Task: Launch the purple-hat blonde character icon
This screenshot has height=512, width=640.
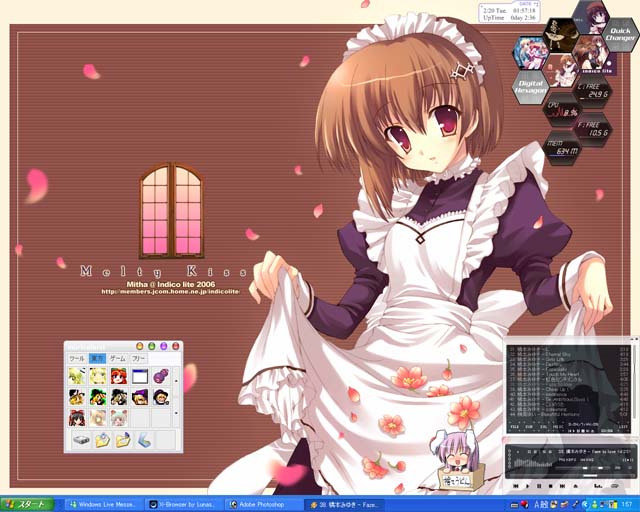Action: click(x=140, y=397)
